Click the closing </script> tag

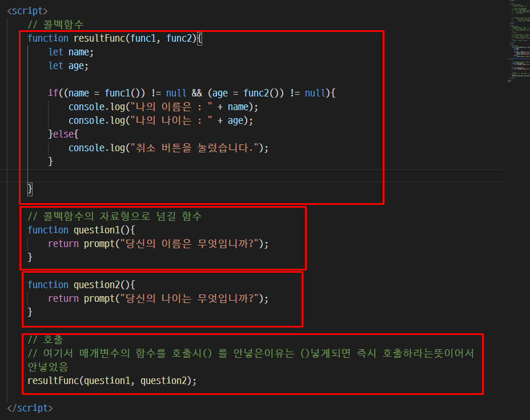click(30, 408)
